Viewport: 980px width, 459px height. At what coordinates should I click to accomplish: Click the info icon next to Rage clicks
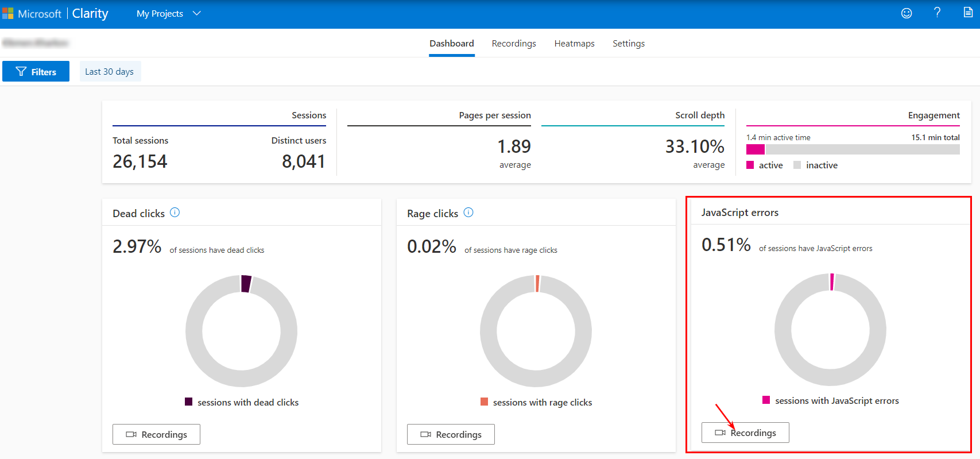[x=468, y=213]
